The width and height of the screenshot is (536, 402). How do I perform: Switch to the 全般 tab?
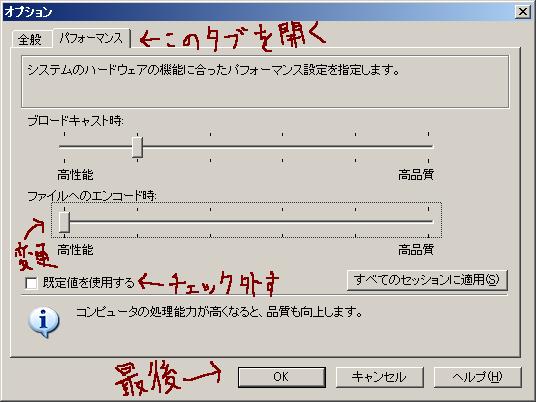pyautogui.click(x=31, y=40)
